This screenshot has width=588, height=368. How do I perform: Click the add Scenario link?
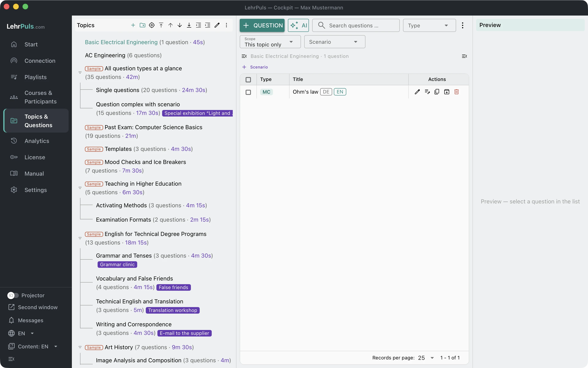[255, 67]
